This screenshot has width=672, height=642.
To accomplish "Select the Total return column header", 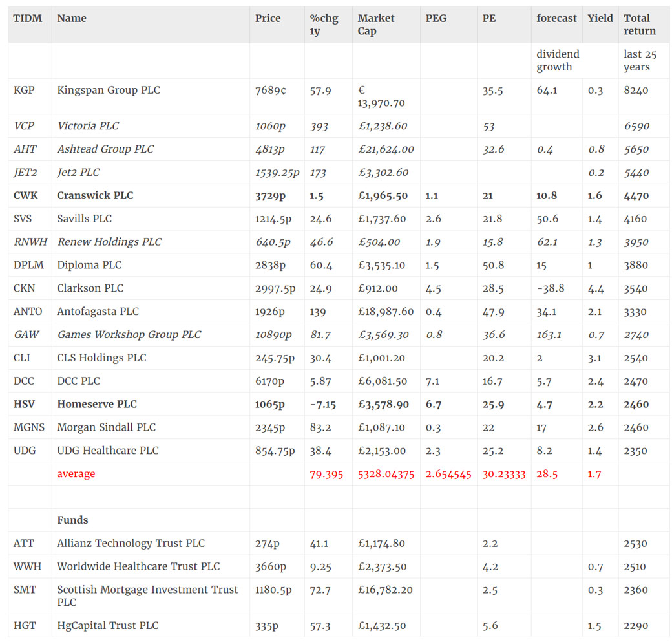I will tap(639, 25).
